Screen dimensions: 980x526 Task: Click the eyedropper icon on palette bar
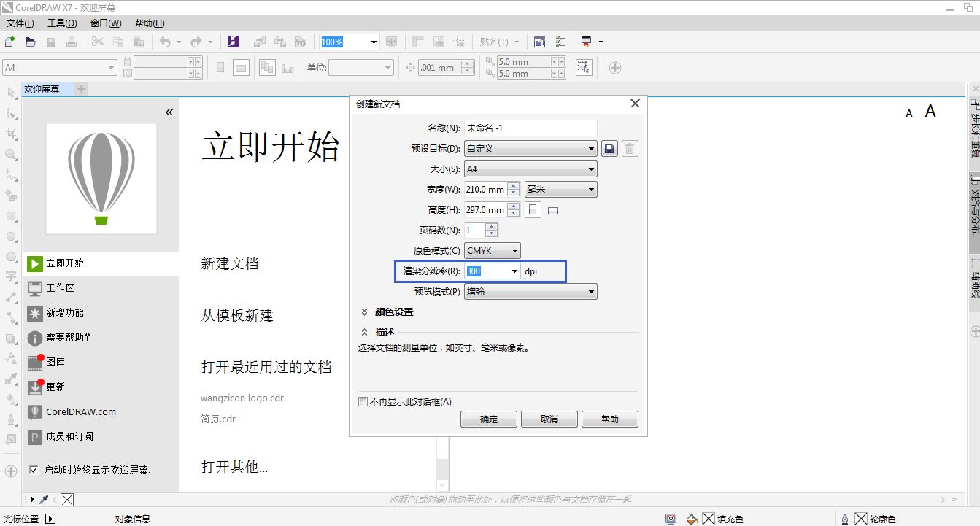click(44, 500)
